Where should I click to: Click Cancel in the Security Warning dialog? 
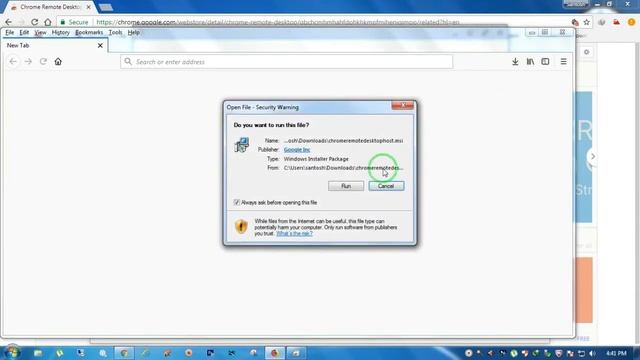[x=386, y=186]
